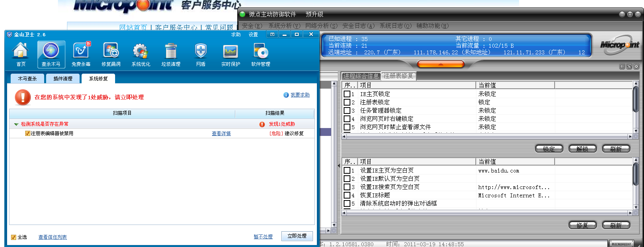Click the 网站首页 link on the webpage
Viewport: 644px width, 247px height.
pos(133,28)
